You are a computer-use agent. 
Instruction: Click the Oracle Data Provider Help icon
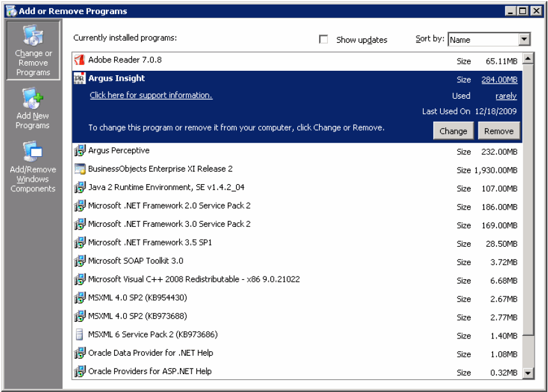[x=80, y=353]
